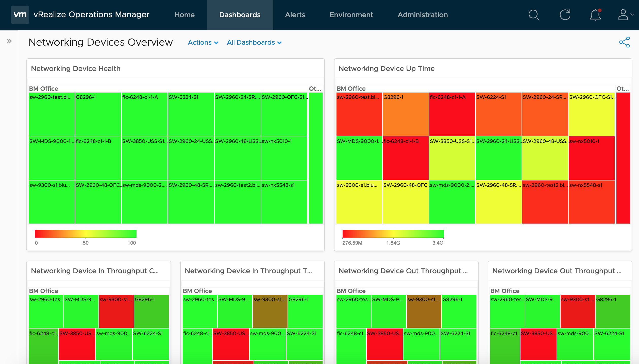Select SW-MDS-9000-1 tile in Device Health
The width and height of the screenshot is (639, 364).
pos(52,158)
